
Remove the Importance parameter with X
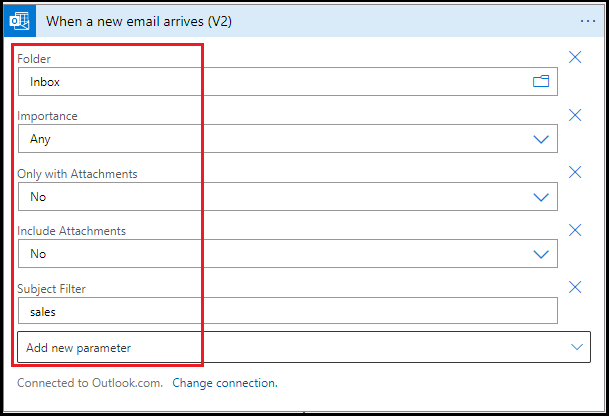click(575, 115)
